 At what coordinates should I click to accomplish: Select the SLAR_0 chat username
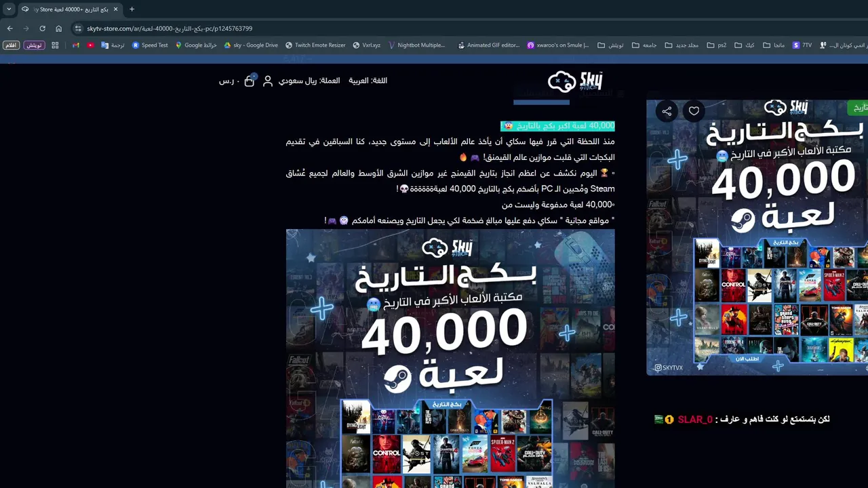click(695, 420)
